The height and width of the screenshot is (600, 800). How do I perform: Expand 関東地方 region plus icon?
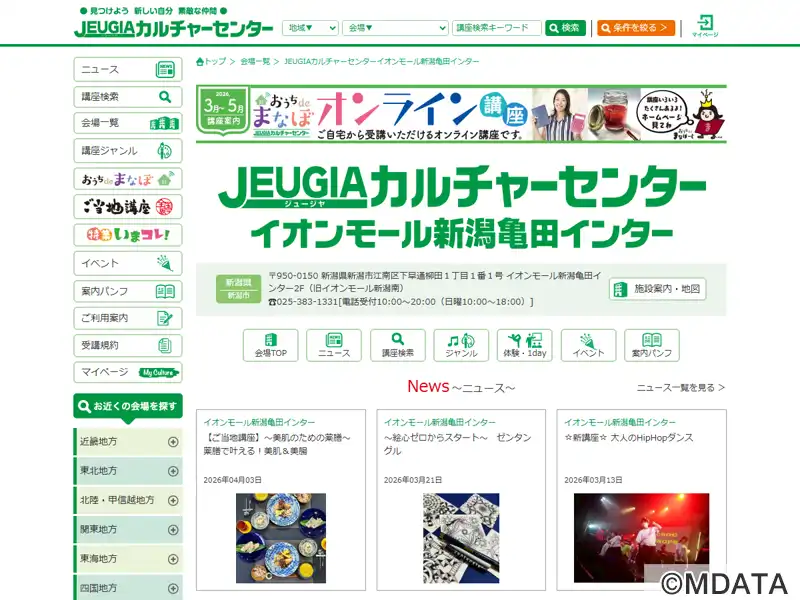click(x=173, y=530)
